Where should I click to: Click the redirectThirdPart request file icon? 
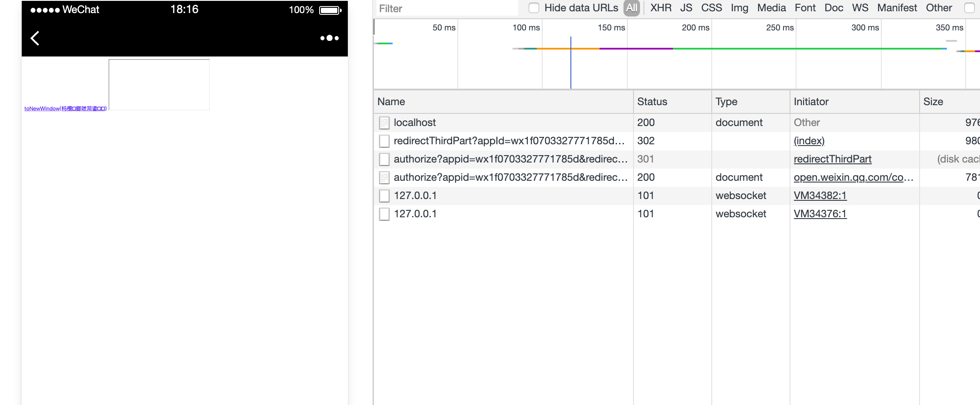[x=384, y=141]
